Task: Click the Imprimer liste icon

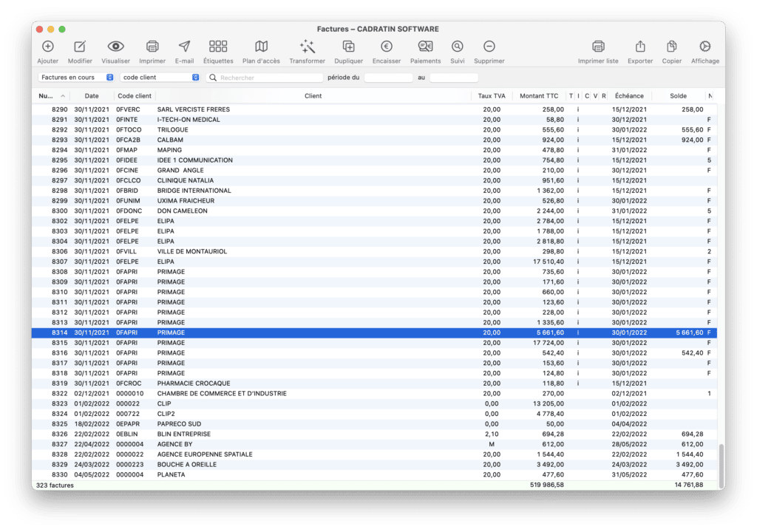Action: (x=598, y=47)
